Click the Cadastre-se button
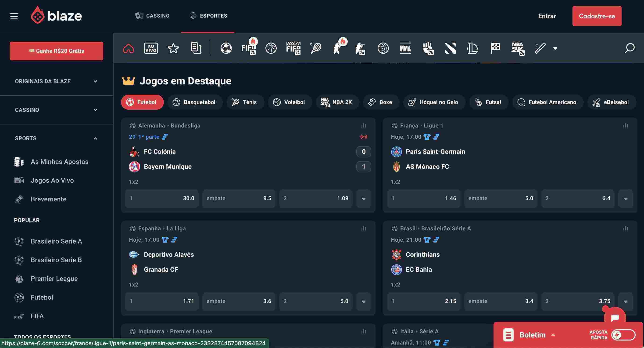Viewport: 644px width, 348px height. 597,16
